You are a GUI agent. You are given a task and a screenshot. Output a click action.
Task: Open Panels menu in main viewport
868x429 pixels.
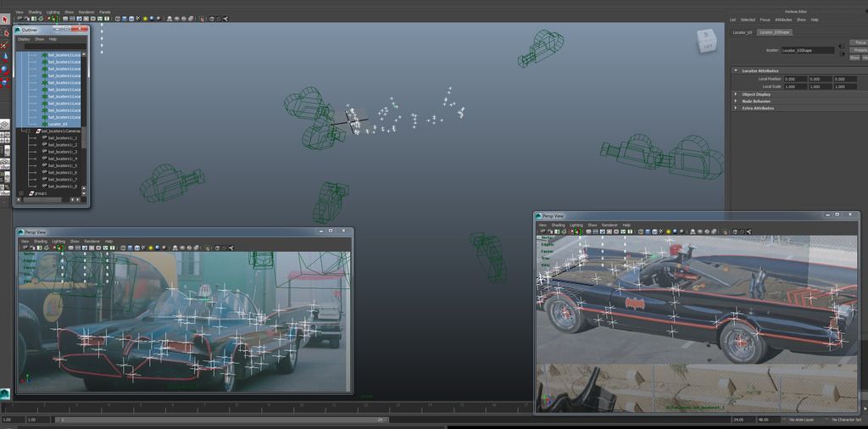click(x=104, y=12)
